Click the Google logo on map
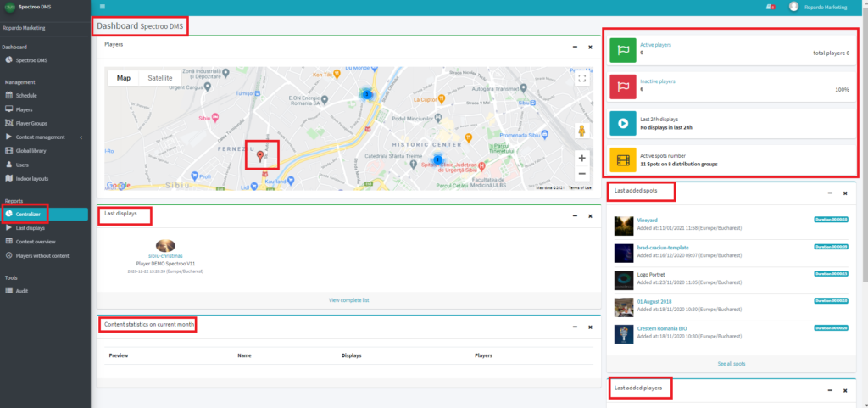Image resolution: width=868 pixels, height=408 pixels. point(118,186)
